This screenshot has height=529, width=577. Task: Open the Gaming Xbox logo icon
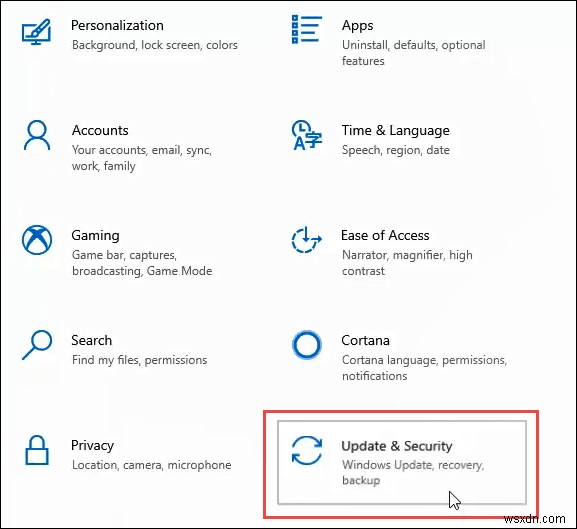(37, 240)
